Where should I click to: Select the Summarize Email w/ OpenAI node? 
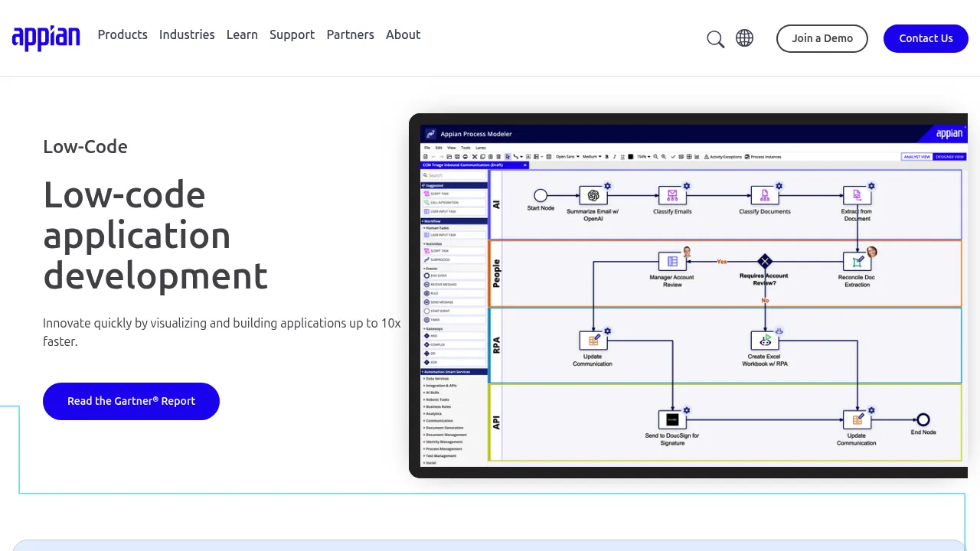point(593,195)
